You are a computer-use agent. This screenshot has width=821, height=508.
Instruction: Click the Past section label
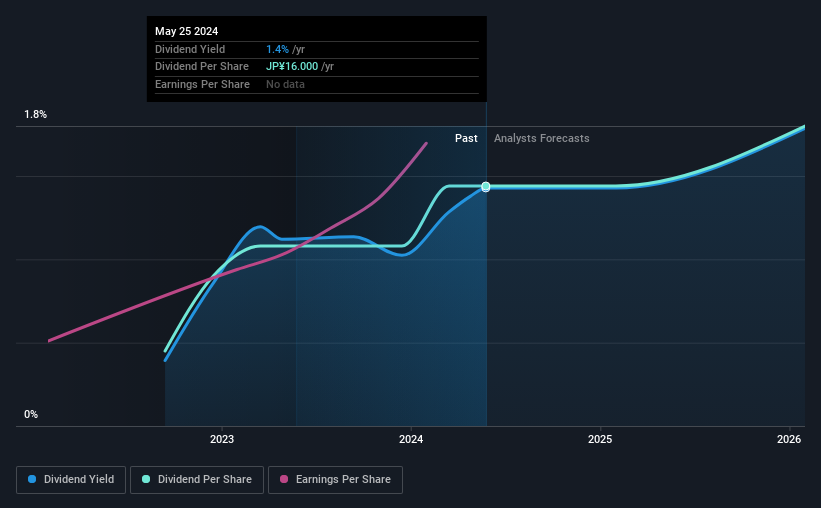coord(466,138)
